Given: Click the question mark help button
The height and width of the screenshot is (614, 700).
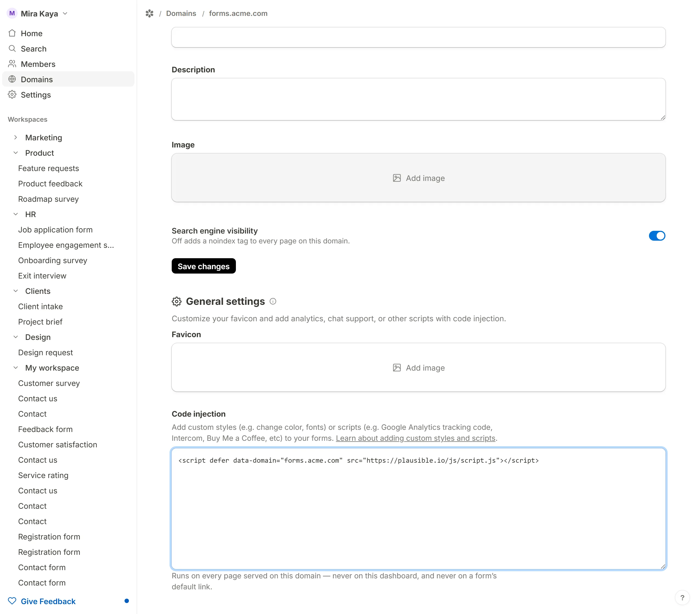Looking at the screenshot, I should pyautogui.click(x=682, y=598).
